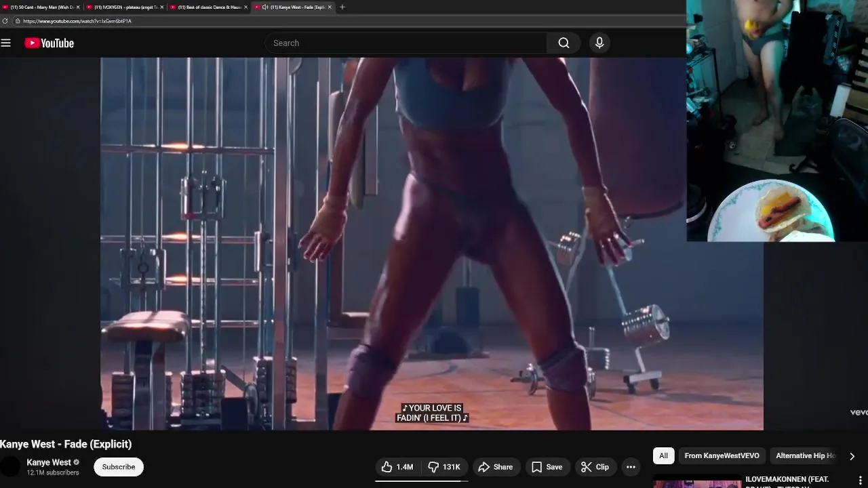Show more filter chips with right chevron
This screenshot has height=488, width=868.
(x=852, y=456)
